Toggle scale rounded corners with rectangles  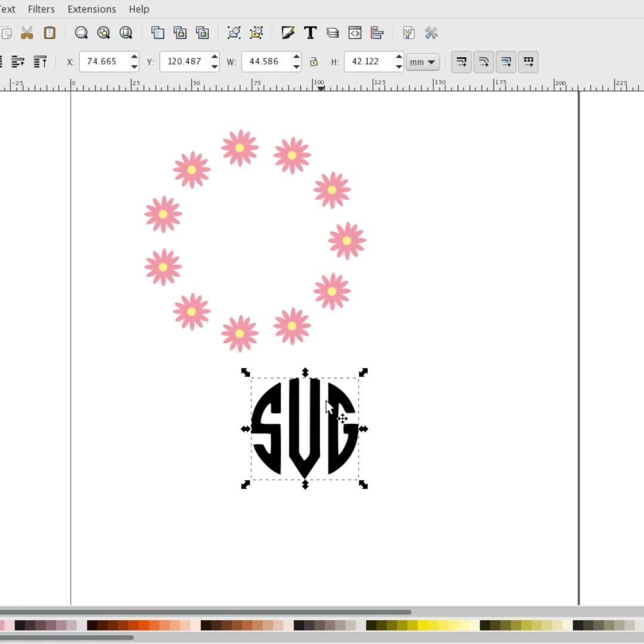[484, 62]
